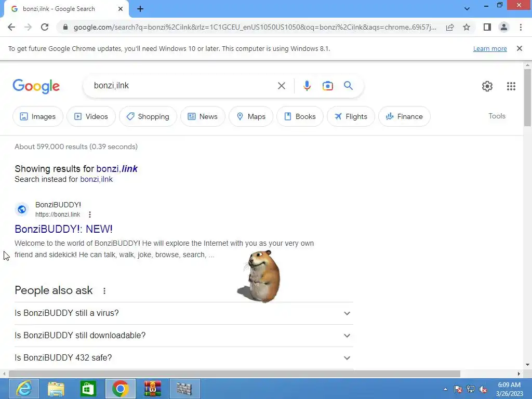
Task: Click the BonziBUDDY! site globe favicon
Action: pos(22,209)
